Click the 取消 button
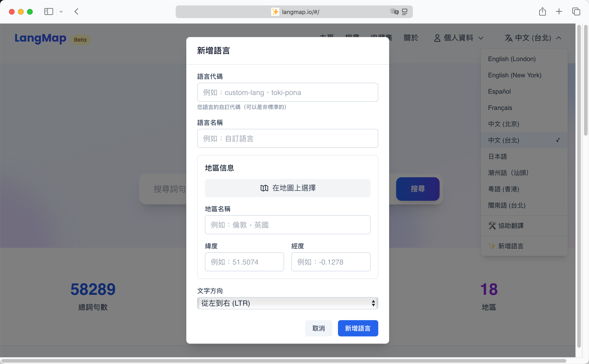 318,328
